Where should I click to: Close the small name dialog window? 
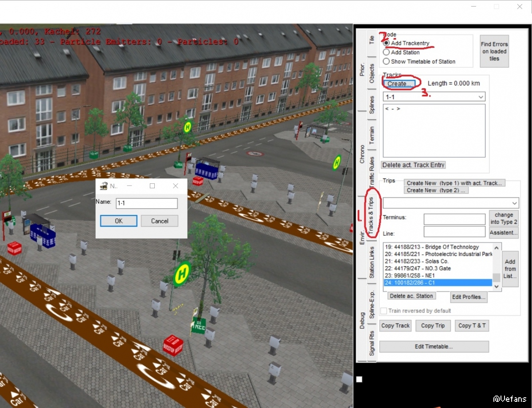[175, 186]
